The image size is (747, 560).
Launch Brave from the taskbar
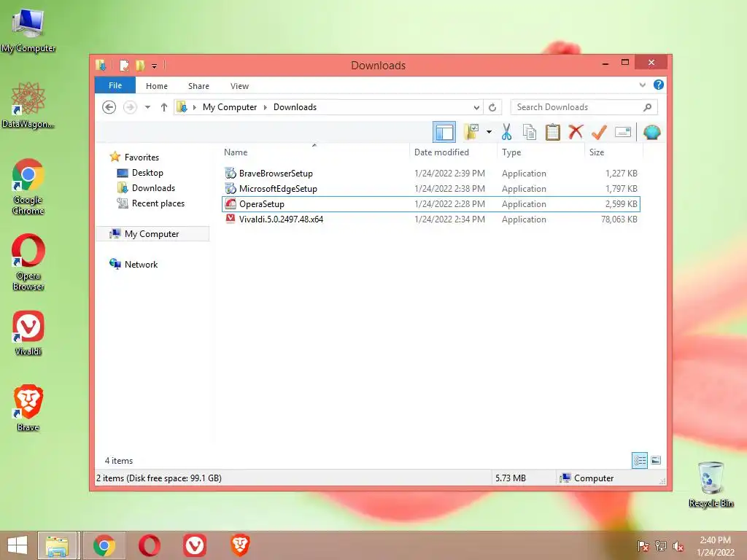(x=239, y=545)
